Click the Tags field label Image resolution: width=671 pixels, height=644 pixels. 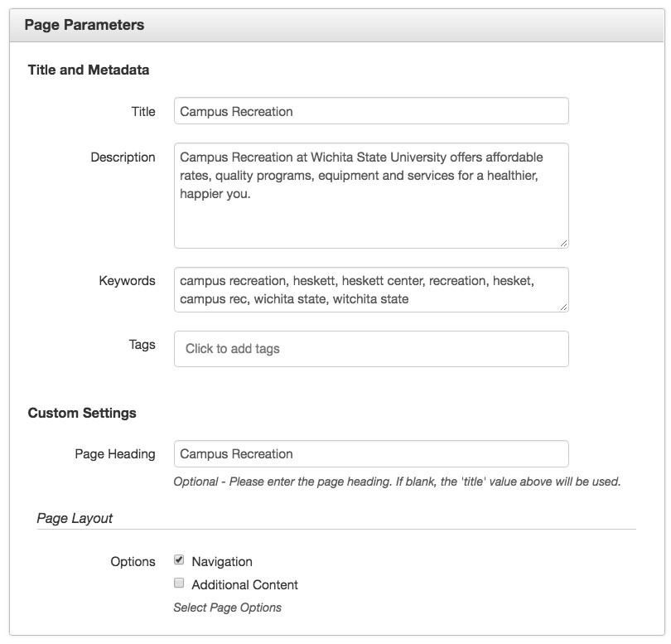(x=142, y=345)
